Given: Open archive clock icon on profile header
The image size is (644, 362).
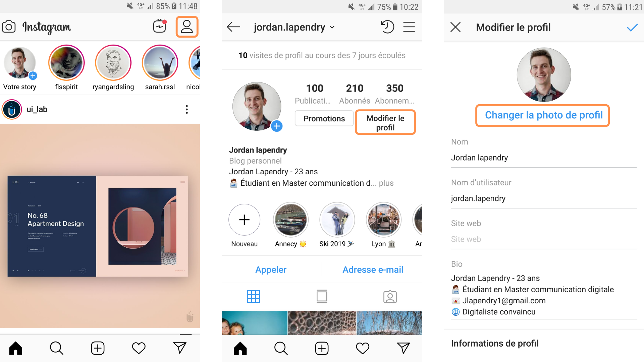Looking at the screenshot, I should point(387,27).
